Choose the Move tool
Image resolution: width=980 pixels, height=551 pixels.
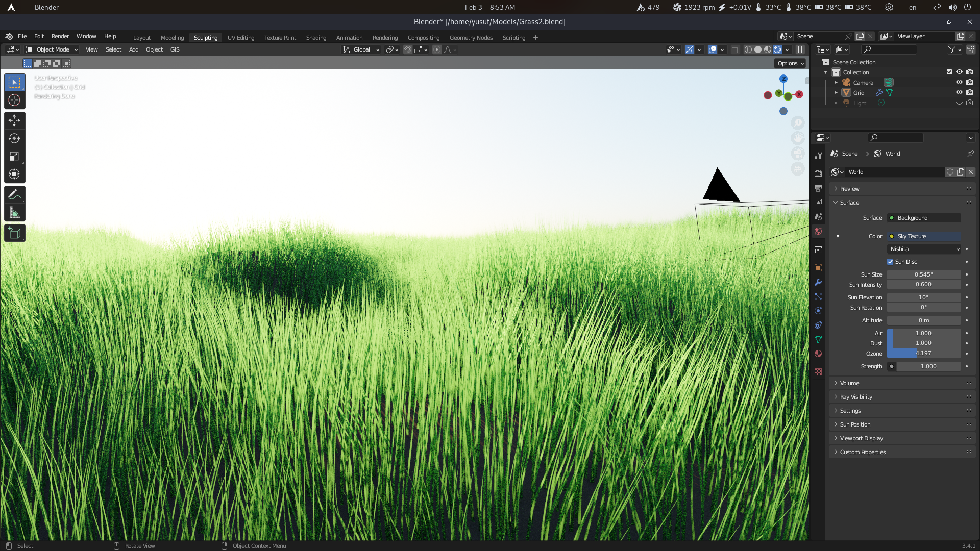tap(14, 120)
